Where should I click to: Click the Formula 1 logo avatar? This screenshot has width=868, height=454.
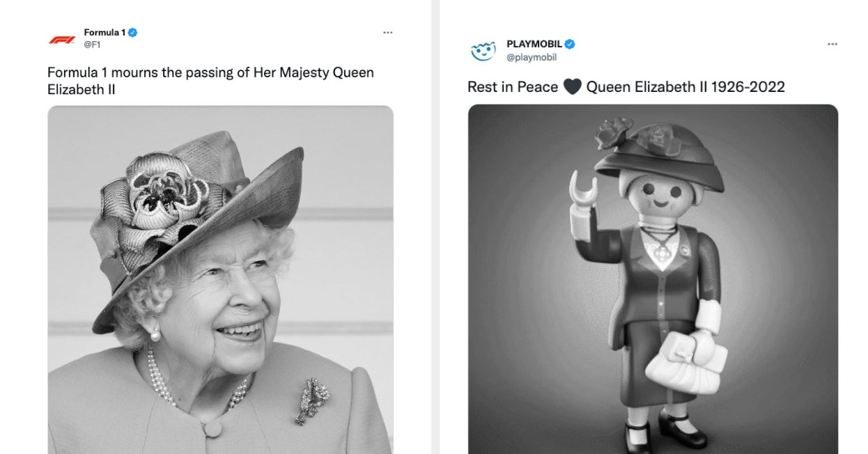(x=62, y=39)
